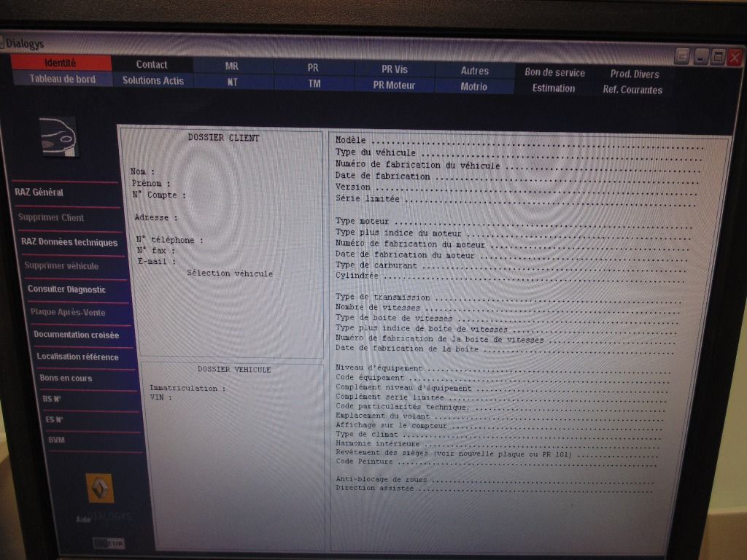Click the "Direction assistée" line
This screenshot has width=747, height=560.
pyautogui.click(x=494, y=489)
